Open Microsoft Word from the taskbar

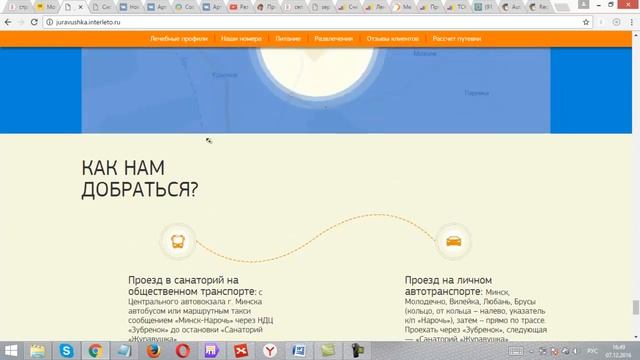(299, 351)
